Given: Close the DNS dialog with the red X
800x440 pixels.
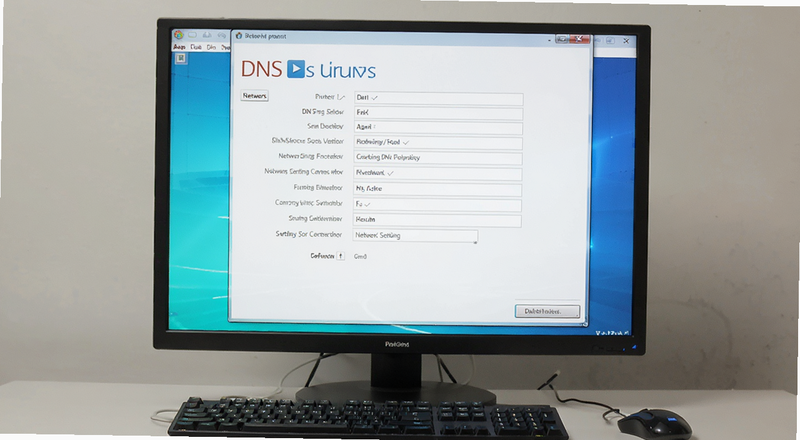Looking at the screenshot, I should [x=579, y=39].
